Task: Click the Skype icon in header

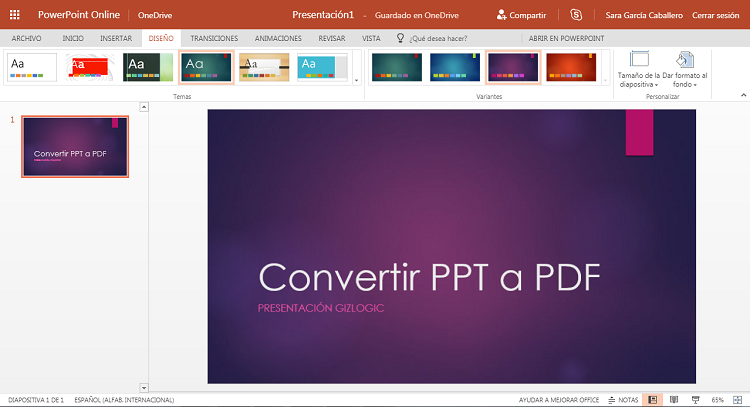Action: point(576,15)
